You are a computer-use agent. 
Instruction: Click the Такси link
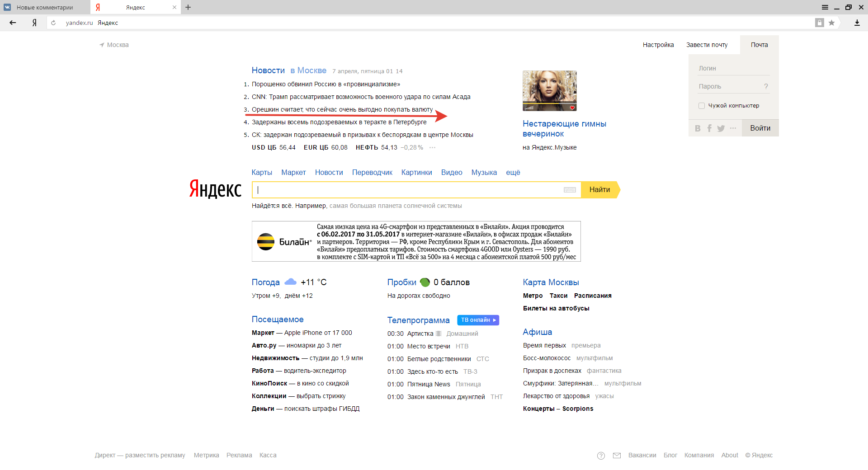[559, 296]
